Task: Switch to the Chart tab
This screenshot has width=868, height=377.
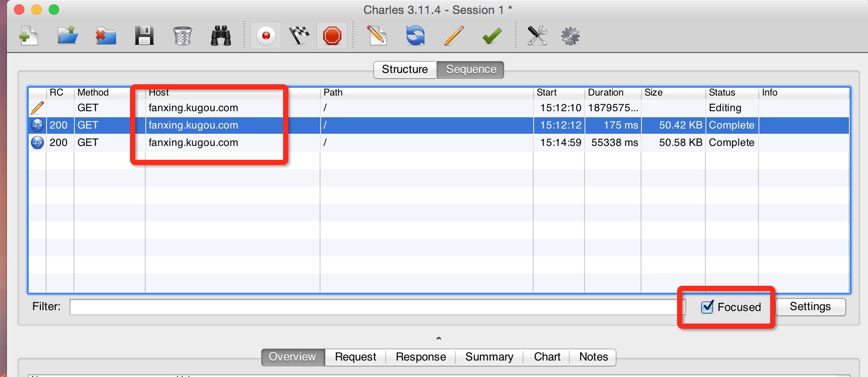Action: 547,357
